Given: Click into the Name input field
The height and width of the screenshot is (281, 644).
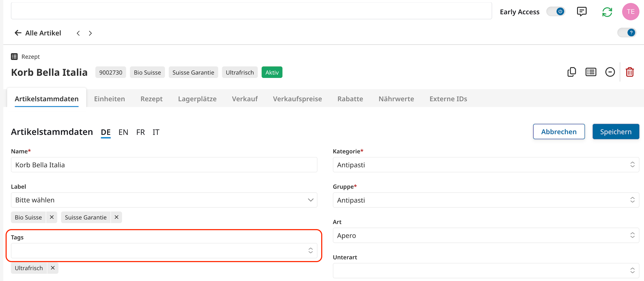Looking at the screenshot, I should 164,165.
